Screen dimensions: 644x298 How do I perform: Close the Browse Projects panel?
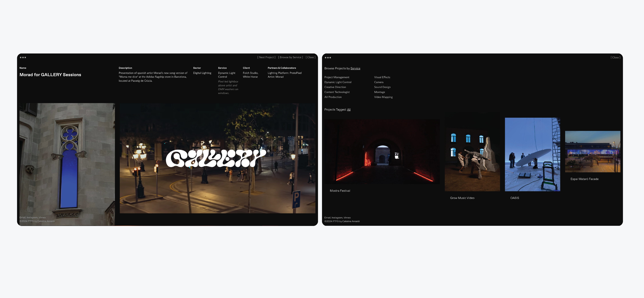[615, 58]
